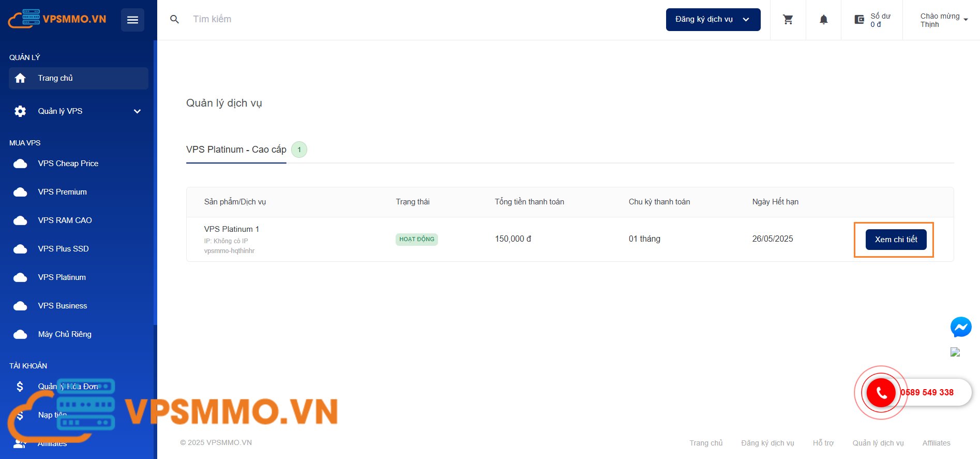Open the Chào mừng Thịnh account menu
This screenshot has height=459, width=980.
[x=943, y=20]
